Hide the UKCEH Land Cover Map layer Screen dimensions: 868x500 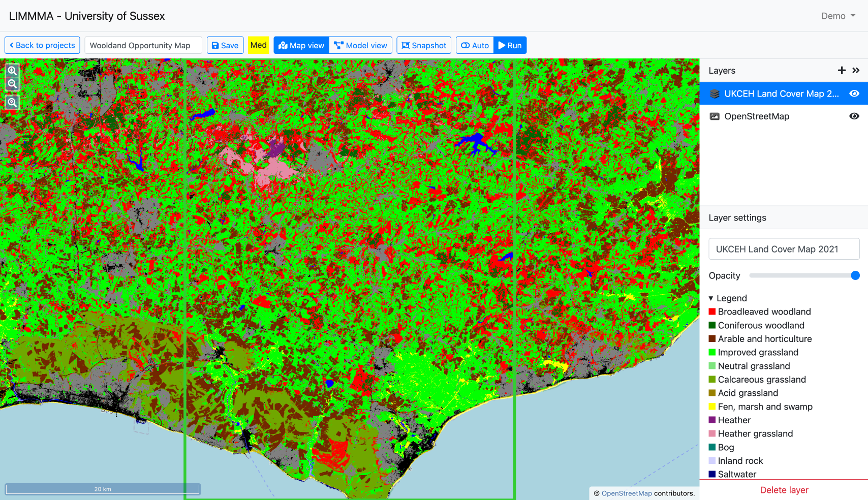pos(854,93)
